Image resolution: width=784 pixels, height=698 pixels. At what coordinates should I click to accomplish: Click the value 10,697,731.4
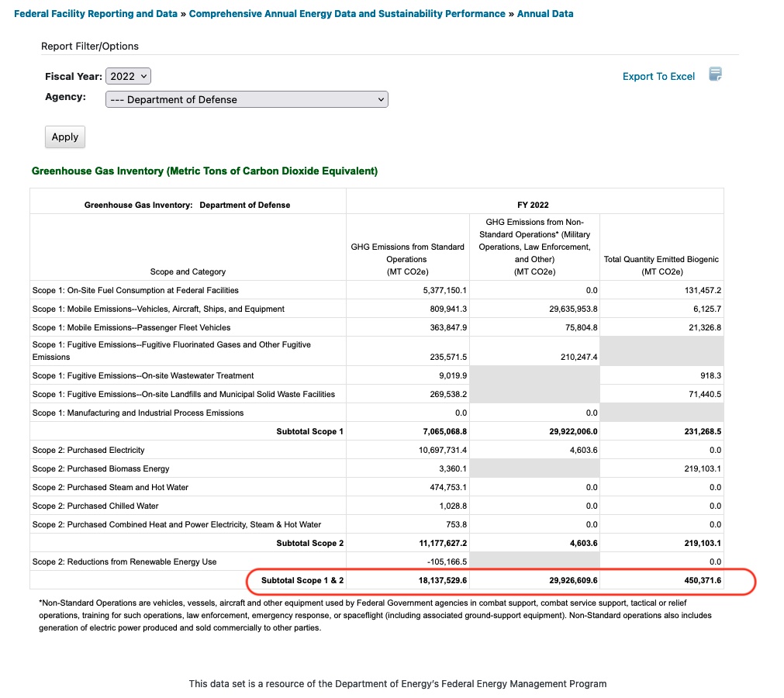443,450
